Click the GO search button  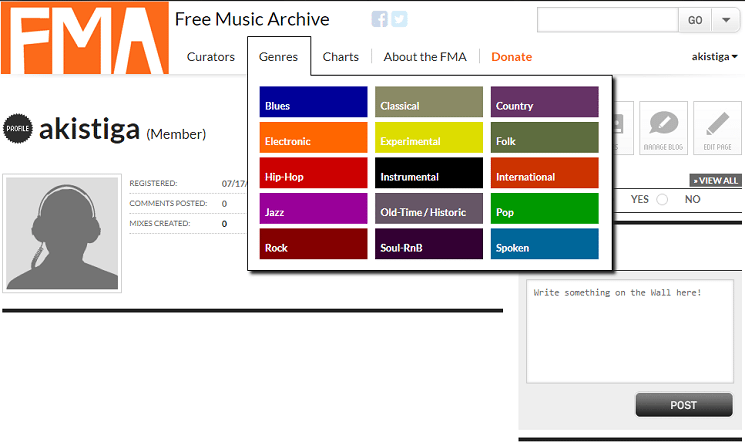(x=695, y=20)
